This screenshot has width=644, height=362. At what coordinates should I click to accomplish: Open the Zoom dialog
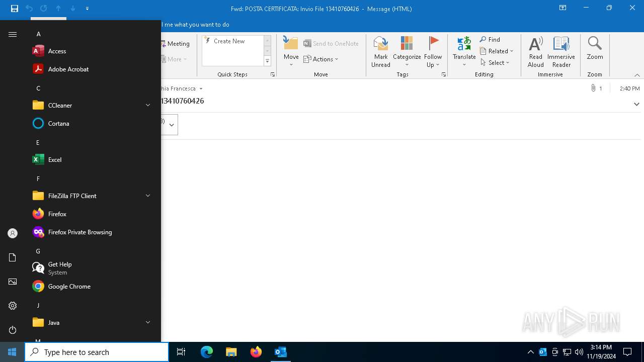coord(595,48)
